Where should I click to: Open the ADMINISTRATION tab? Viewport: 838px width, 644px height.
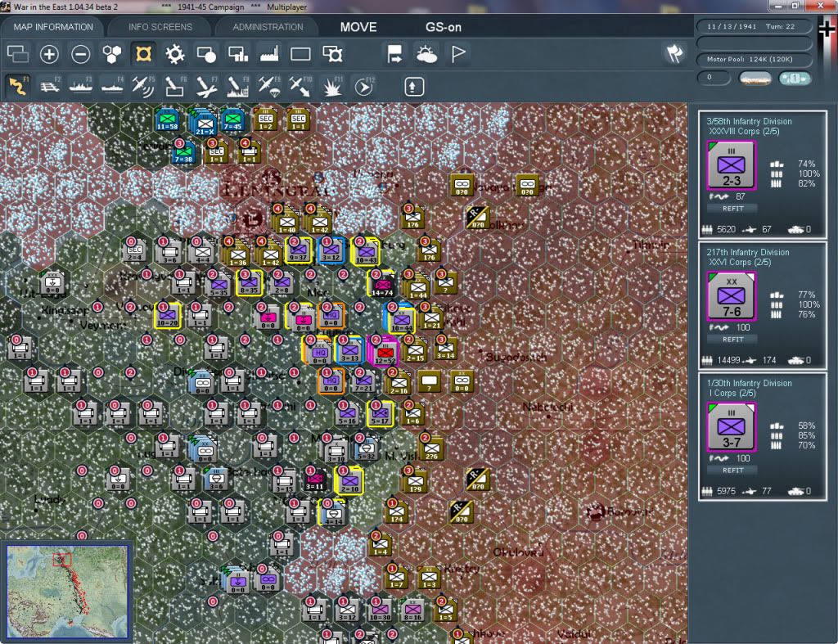268,27
